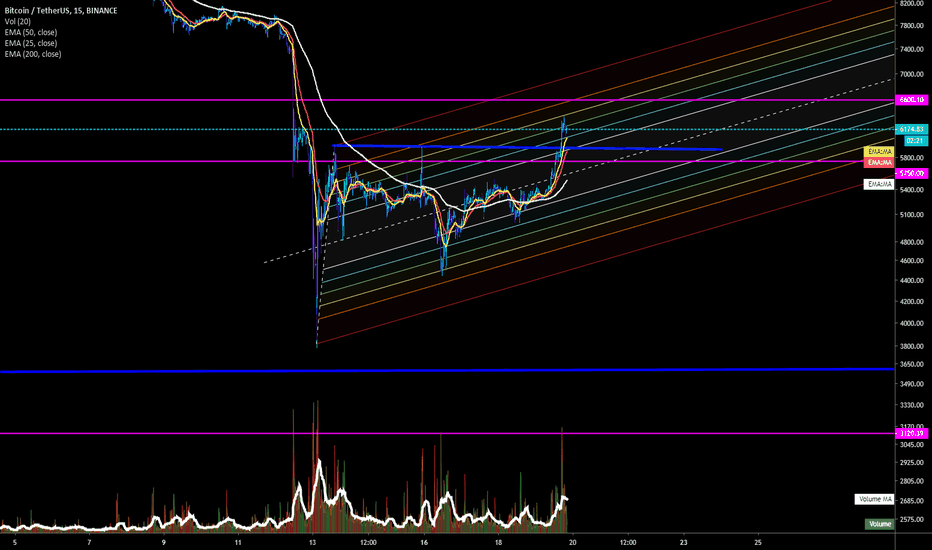932x550 pixels.
Task: Click the 12:00 label between 13 and 16
Action: pos(369,542)
